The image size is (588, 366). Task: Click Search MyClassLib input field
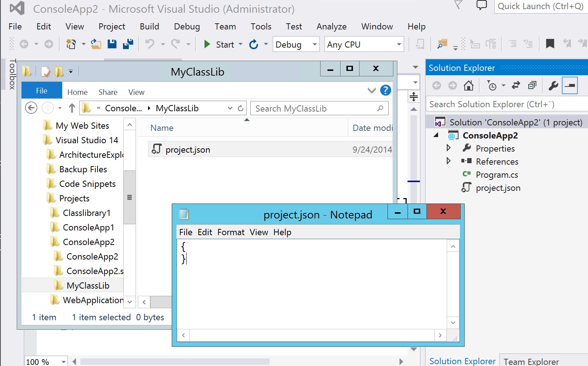(319, 108)
